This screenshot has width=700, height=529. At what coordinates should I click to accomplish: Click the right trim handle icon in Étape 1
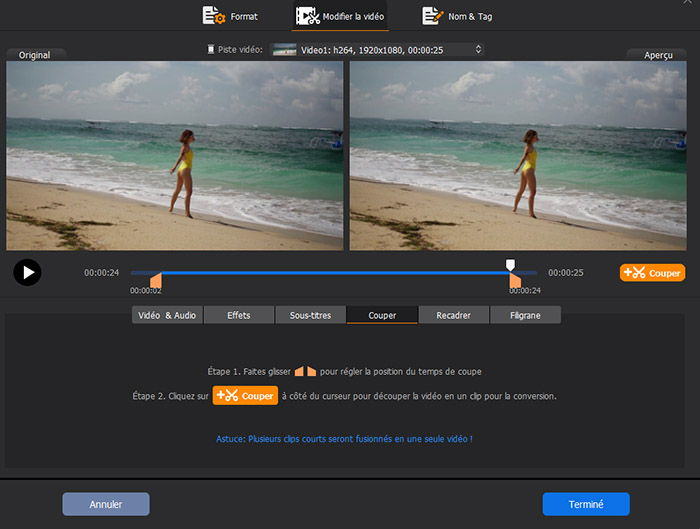312,371
